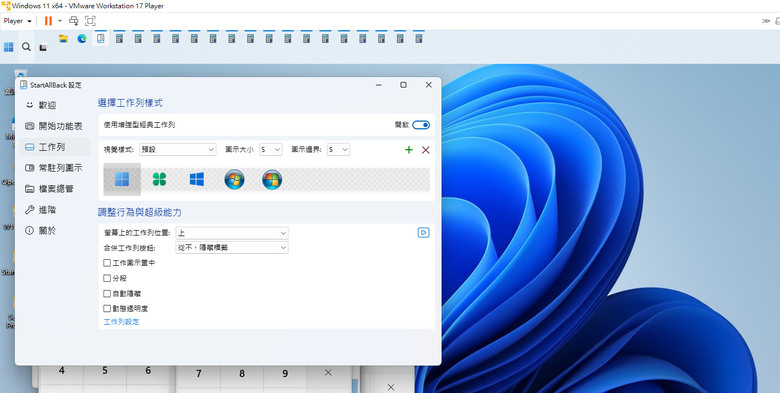Click calculator key 4 behind settings window
The width and height of the screenshot is (780, 393).
(62, 371)
